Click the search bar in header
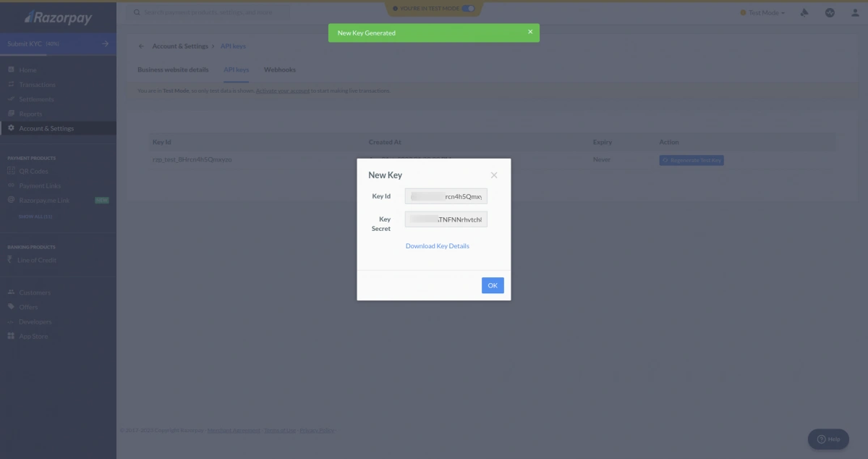 click(210, 12)
